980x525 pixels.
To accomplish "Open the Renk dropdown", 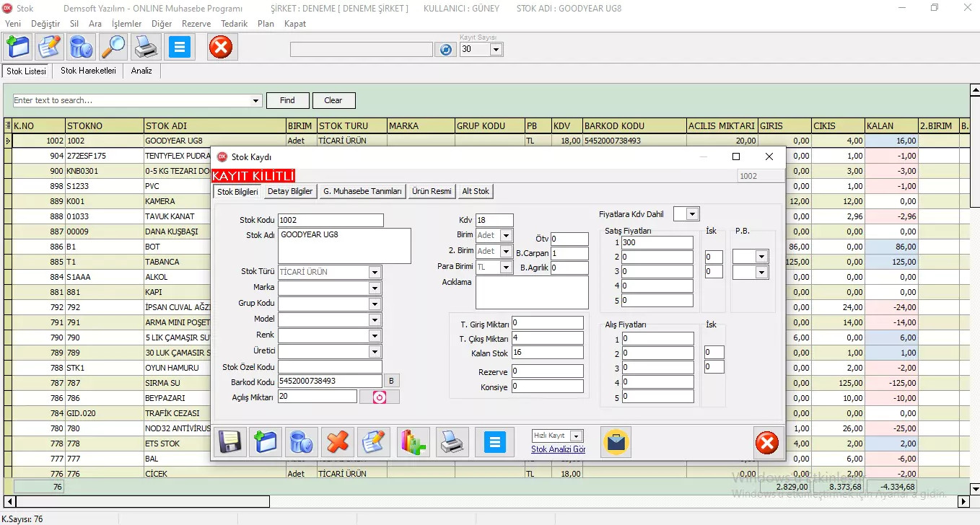I will (375, 335).
